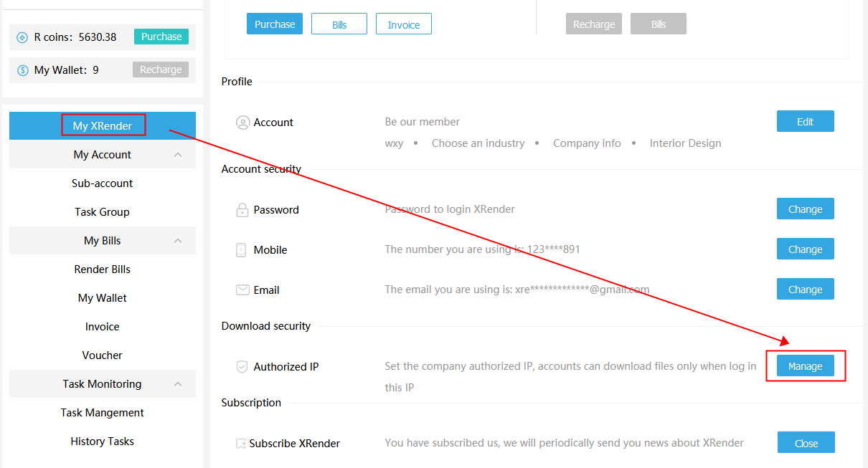This screenshot has height=468, width=868.
Task: Click the Password lock icon
Action: pyautogui.click(x=242, y=210)
